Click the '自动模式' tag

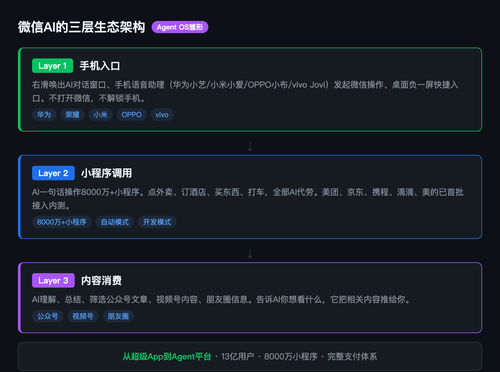point(115,222)
